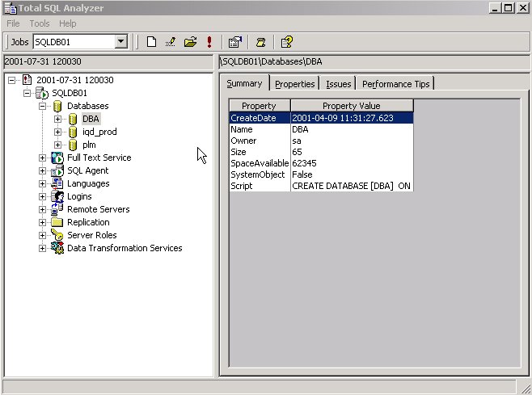Switch to the Summary tab

pos(244,83)
